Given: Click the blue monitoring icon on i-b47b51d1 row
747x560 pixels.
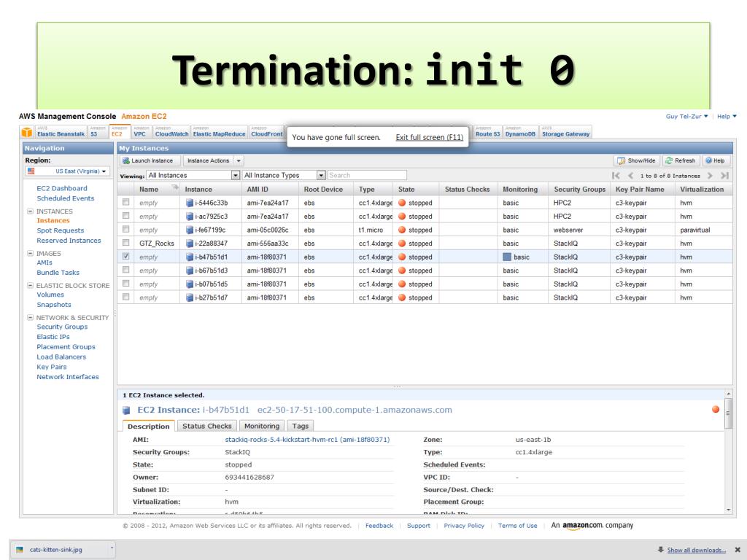Looking at the screenshot, I should pyautogui.click(x=507, y=257).
